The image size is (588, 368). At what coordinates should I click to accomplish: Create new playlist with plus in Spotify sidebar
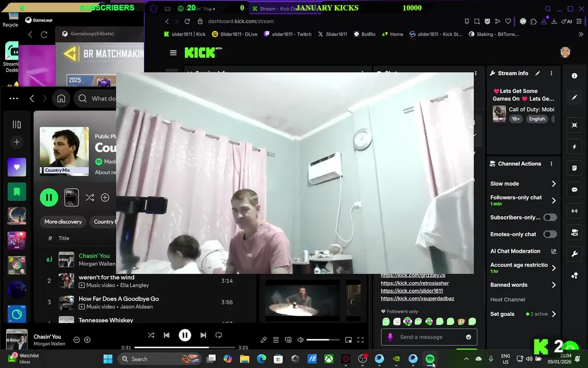[x=17, y=142]
